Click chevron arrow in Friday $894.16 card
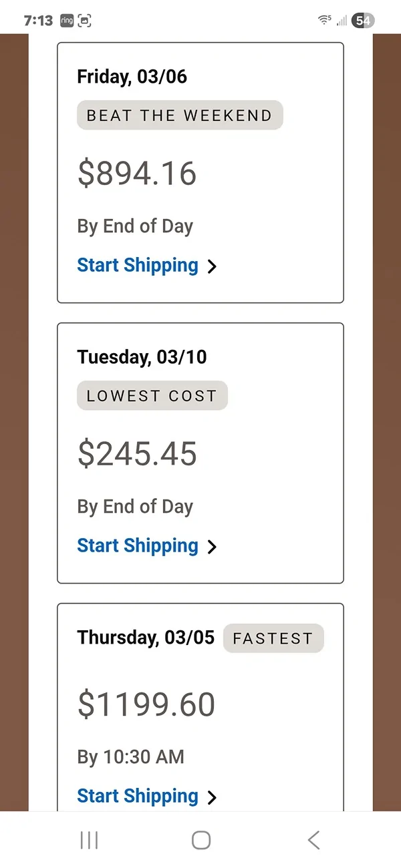Screen dimensions: 401x868 pos(212,266)
